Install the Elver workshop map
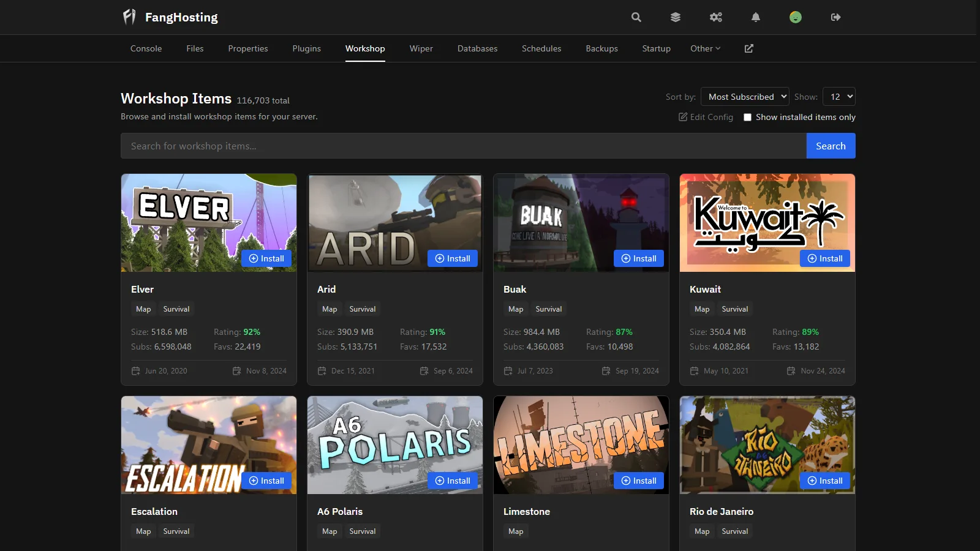This screenshot has height=551, width=980. 266,258
